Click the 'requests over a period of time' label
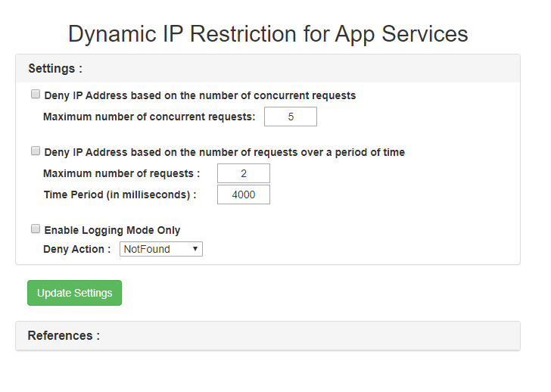This screenshot has width=551, height=392. point(224,152)
